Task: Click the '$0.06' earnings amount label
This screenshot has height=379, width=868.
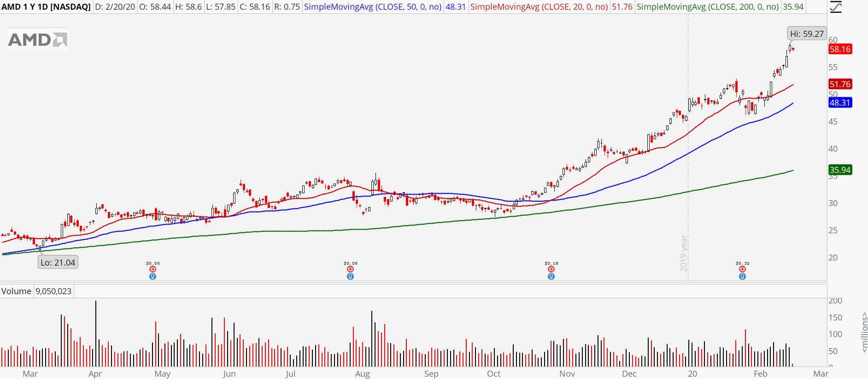Action: pos(153,263)
